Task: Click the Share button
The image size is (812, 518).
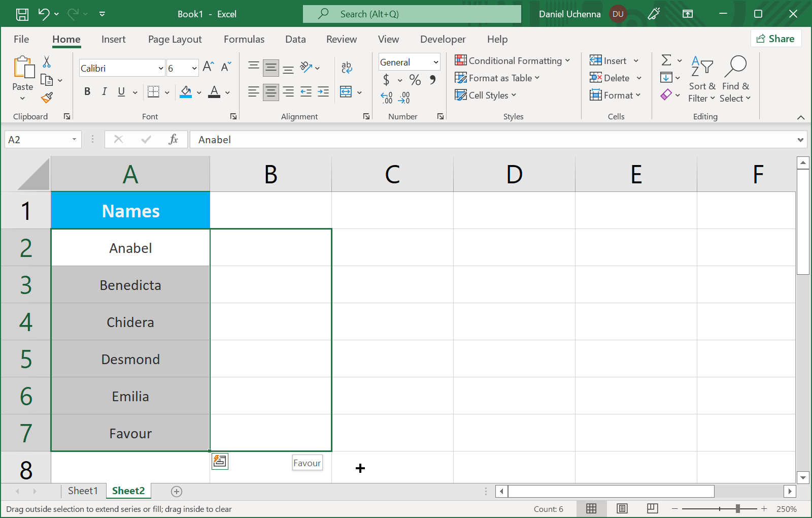Action: pyautogui.click(x=775, y=39)
